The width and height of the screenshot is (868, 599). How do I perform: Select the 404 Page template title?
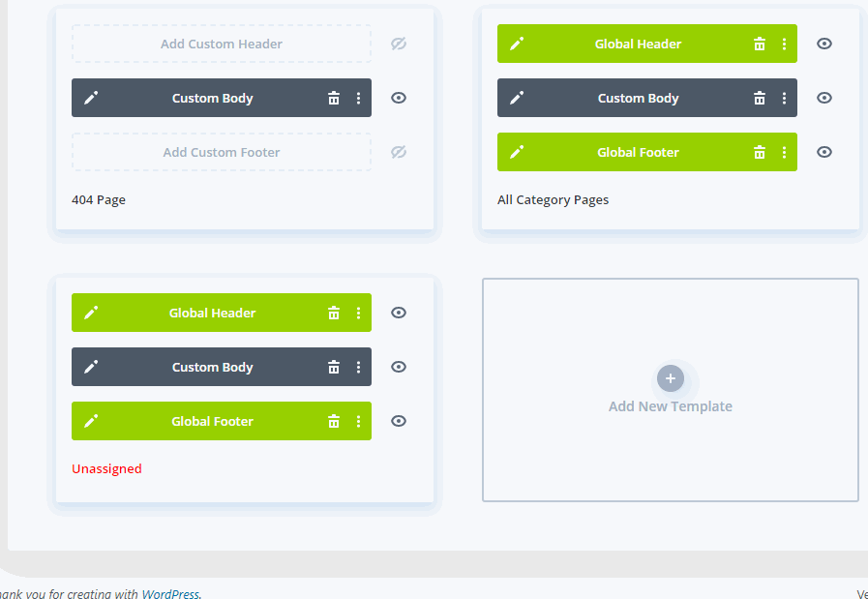pos(99,200)
